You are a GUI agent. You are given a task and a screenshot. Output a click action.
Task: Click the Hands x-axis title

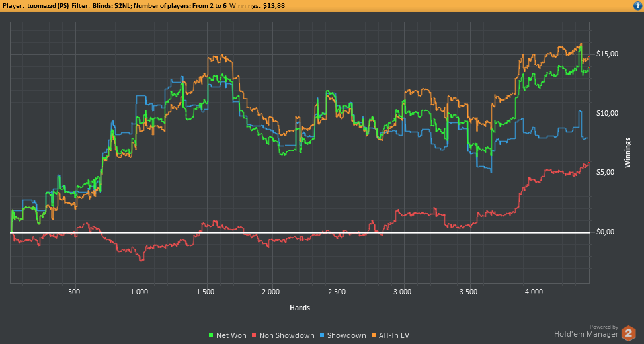(300, 308)
